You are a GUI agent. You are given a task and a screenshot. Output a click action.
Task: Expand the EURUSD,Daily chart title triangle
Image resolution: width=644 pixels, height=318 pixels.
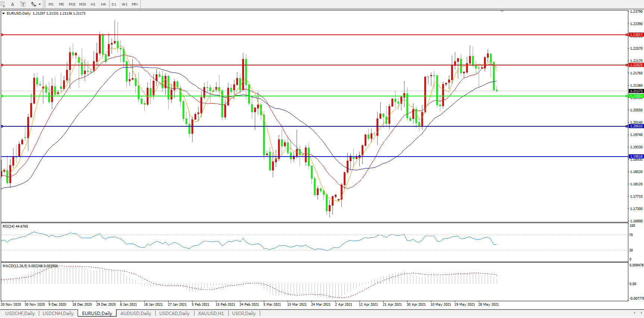(x=4, y=13)
